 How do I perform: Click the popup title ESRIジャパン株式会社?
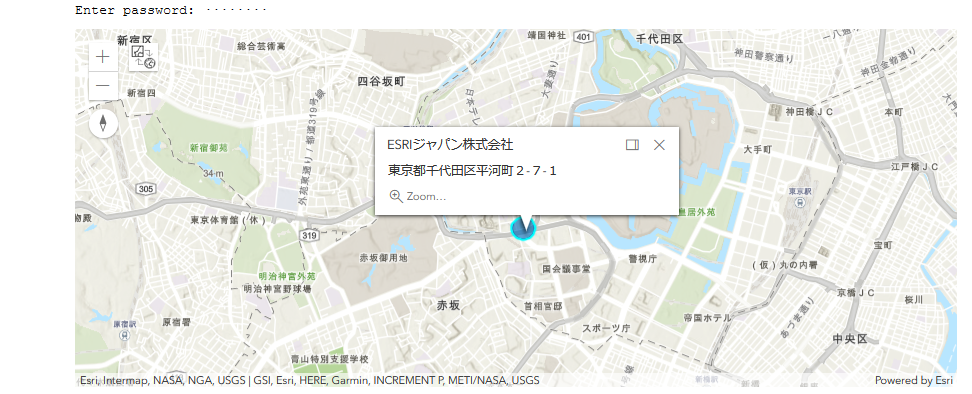tap(450, 145)
